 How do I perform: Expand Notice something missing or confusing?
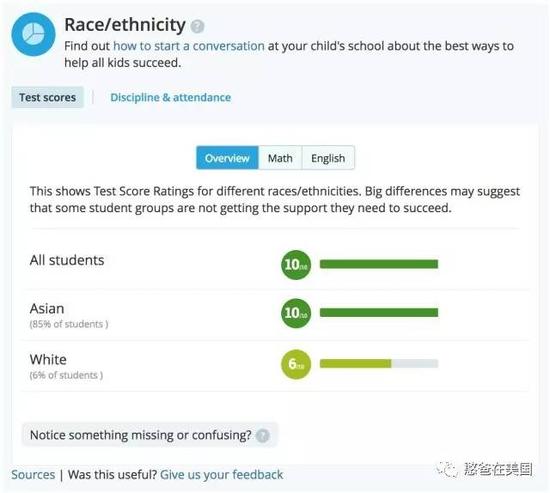point(150,435)
